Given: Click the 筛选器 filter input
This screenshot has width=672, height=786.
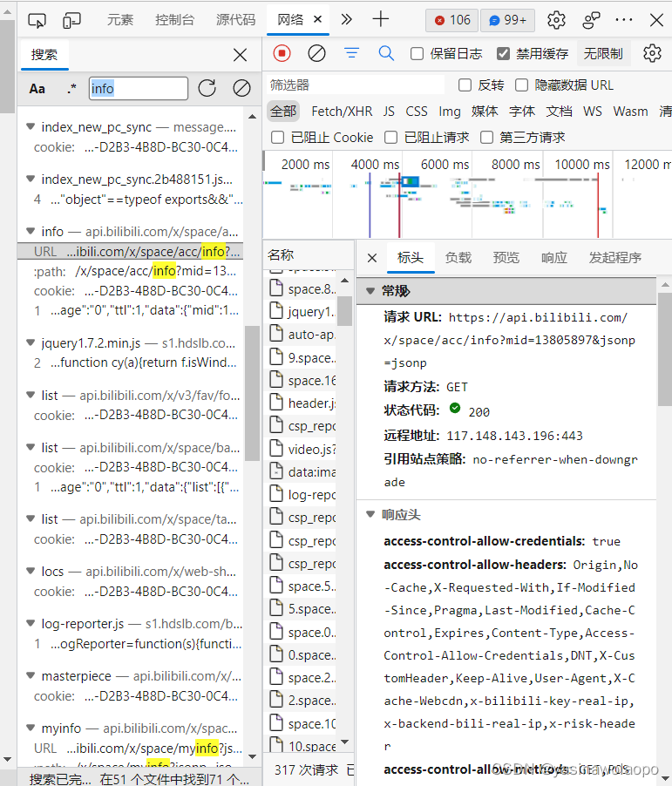Looking at the screenshot, I should pos(355,85).
